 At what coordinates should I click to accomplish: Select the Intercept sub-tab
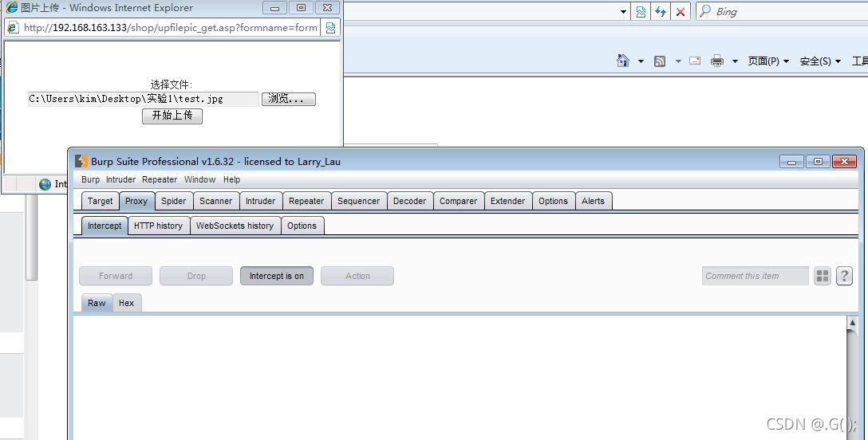105,226
